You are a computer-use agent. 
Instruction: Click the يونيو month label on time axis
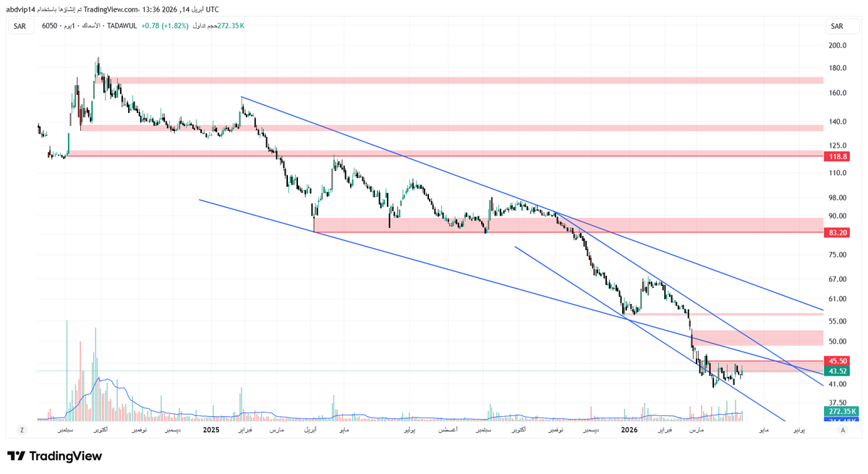tap(798, 430)
